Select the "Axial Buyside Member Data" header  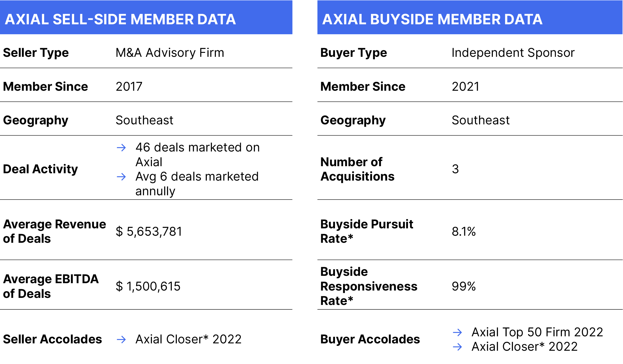[432, 19]
